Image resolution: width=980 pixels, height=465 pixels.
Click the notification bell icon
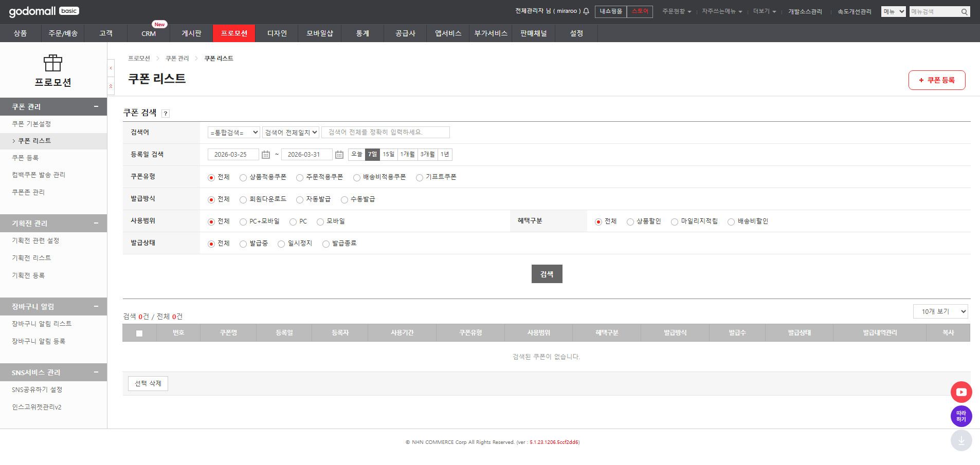586,11
